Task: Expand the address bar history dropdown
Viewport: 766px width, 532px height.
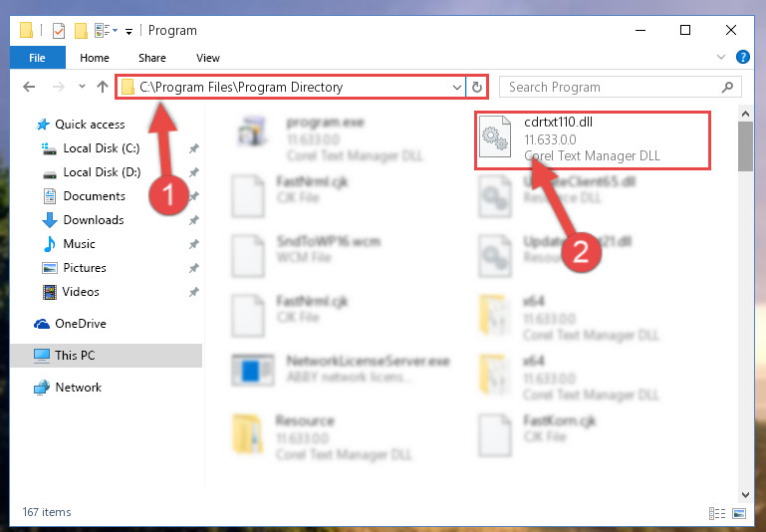Action: tap(457, 88)
